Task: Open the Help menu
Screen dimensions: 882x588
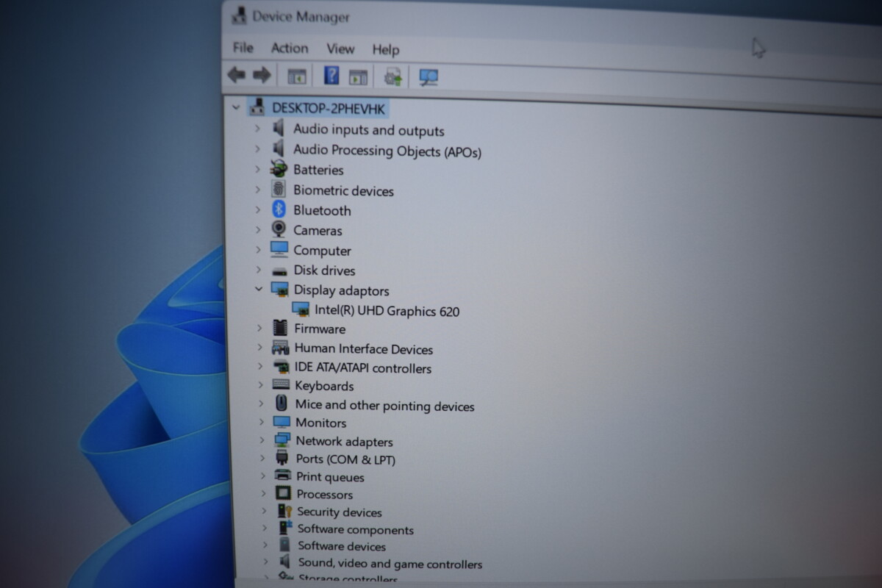Action: click(386, 49)
